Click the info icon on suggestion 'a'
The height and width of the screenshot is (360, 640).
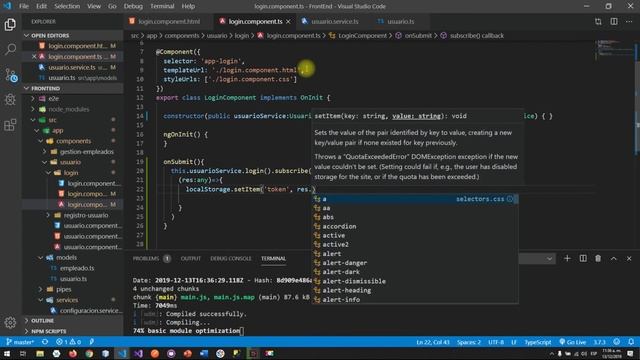[x=510, y=199]
